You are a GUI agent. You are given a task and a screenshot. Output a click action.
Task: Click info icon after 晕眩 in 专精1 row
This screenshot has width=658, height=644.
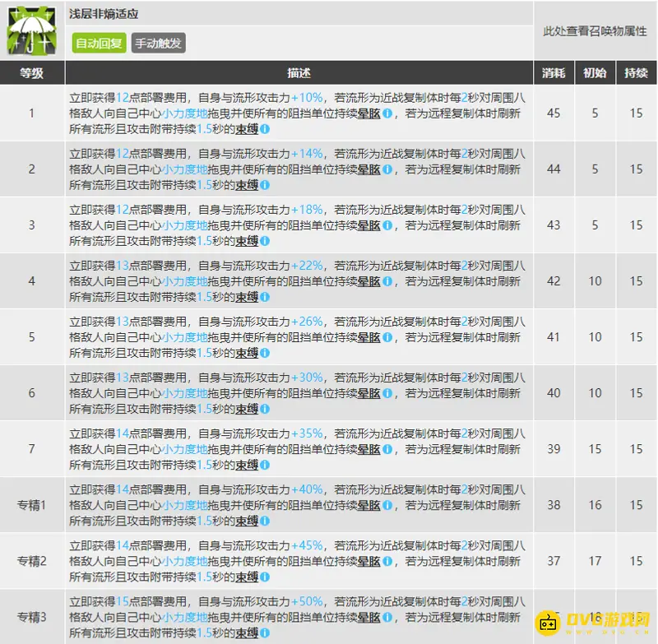(387, 505)
